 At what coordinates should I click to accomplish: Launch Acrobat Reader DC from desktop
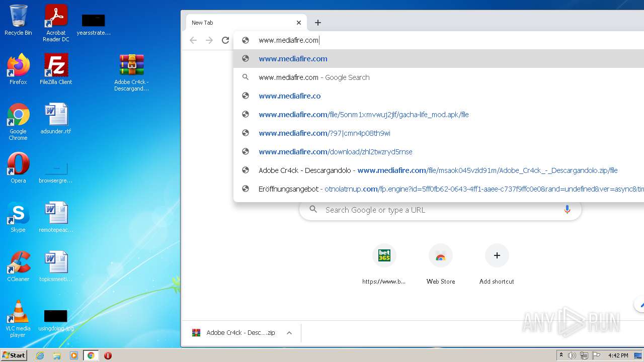click(56, 23)
